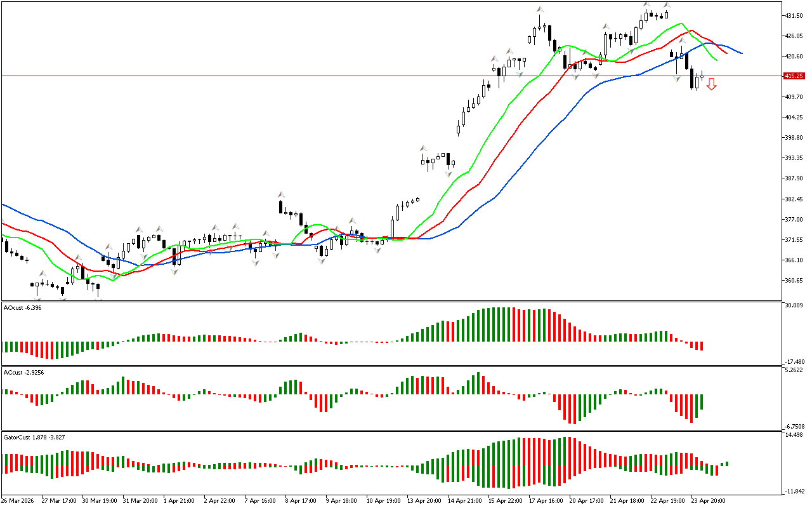Select the red 415.25 current price tag
Image resolution: width=812 pixels, height=508 pixels.
[x=793, y=76]
